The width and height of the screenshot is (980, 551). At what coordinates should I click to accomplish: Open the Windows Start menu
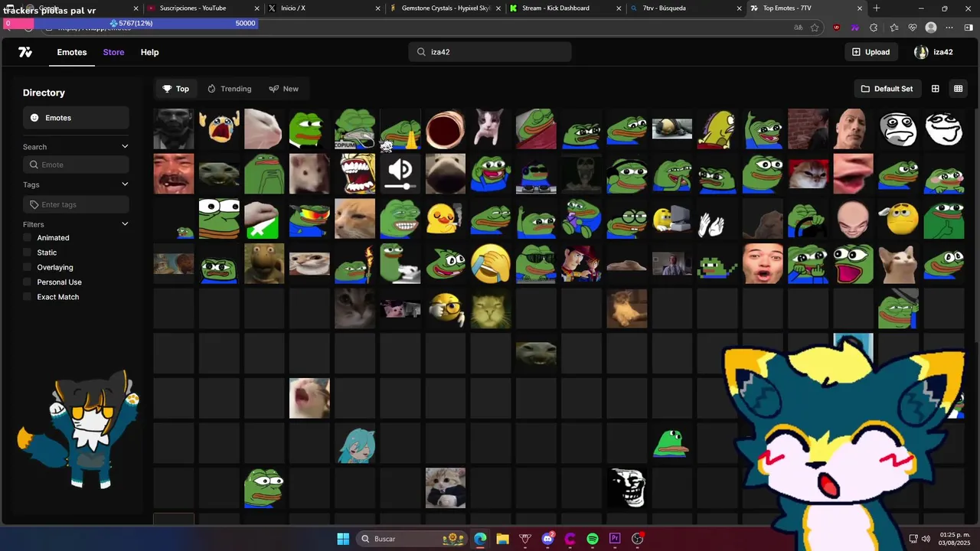[343, 539]
